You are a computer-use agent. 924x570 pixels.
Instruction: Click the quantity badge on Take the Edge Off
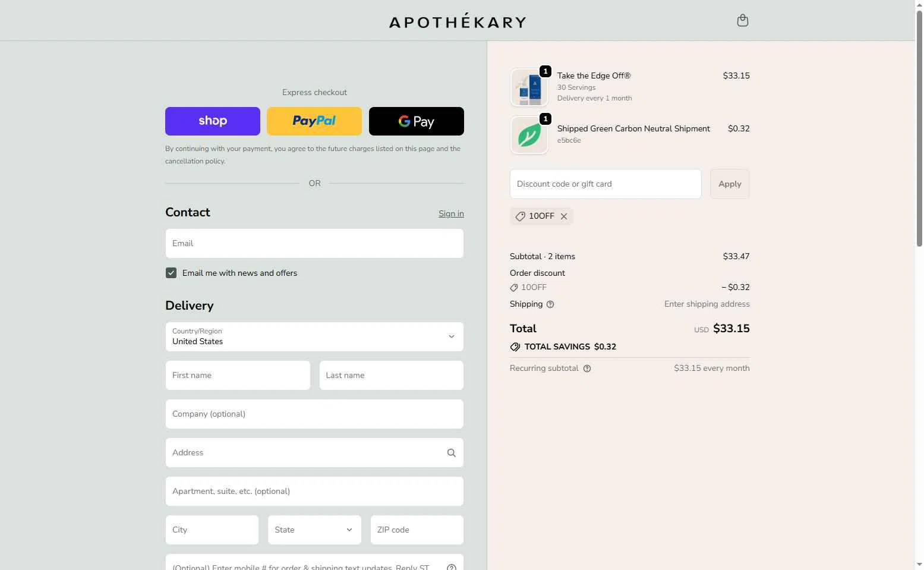click(545, 71)
